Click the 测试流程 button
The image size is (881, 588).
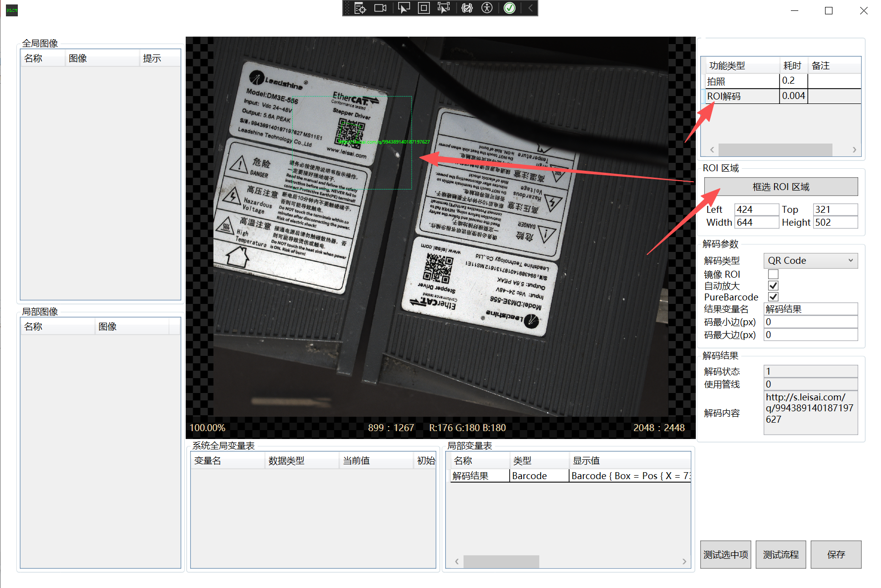[x=781, y=554]
